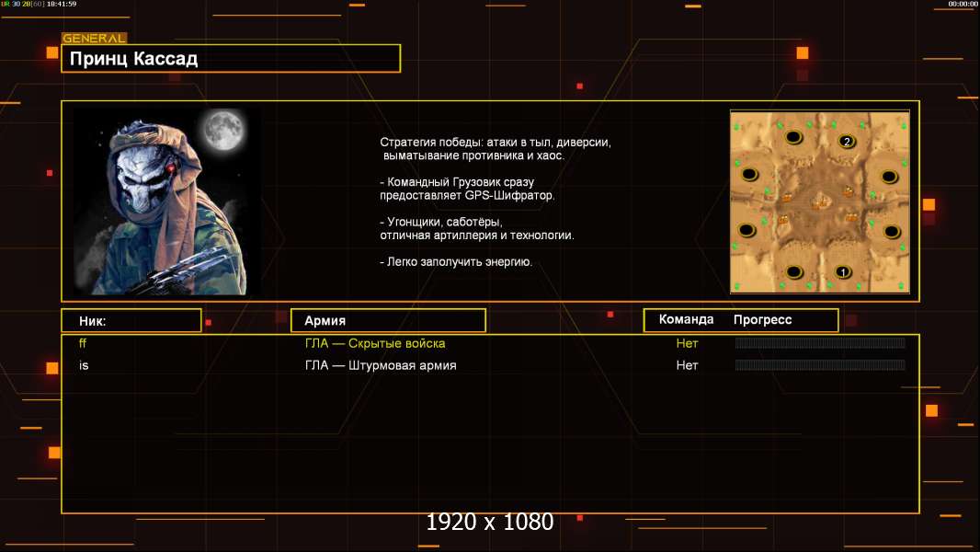Click the 00:00:00 timer readout
Screen dimensions: 980x552
(x=963, y=4)
